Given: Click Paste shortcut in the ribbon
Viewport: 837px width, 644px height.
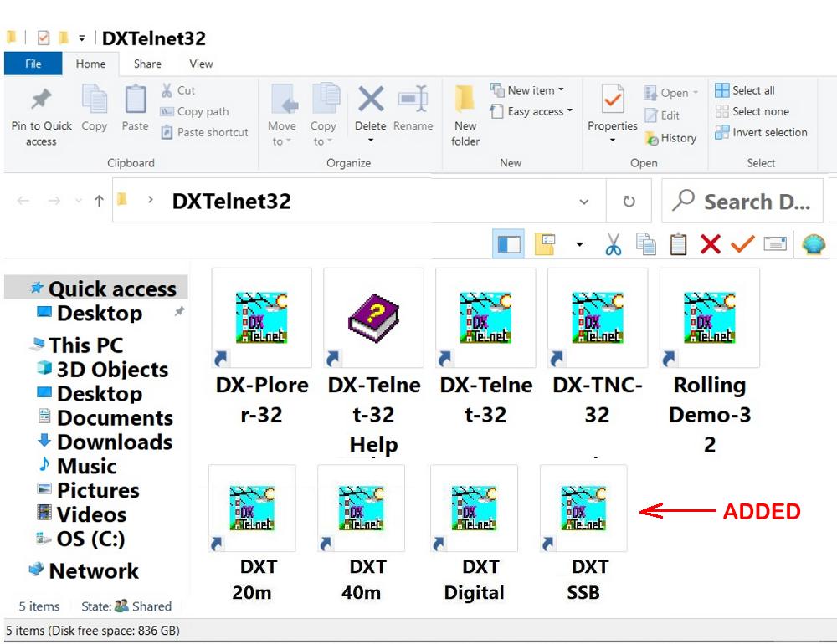Looking at the screenshot, I should pos(204,132).
